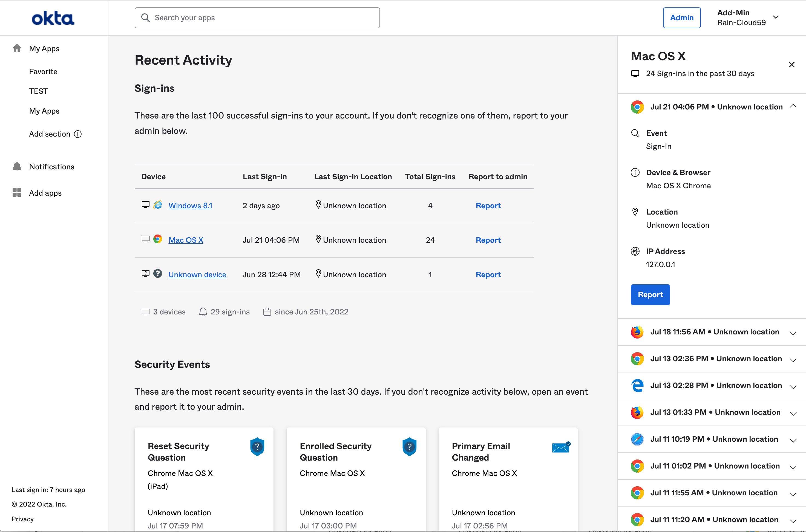
Task: Open the Add-Min account dropdown menu
Action: [x=776, y=17]
